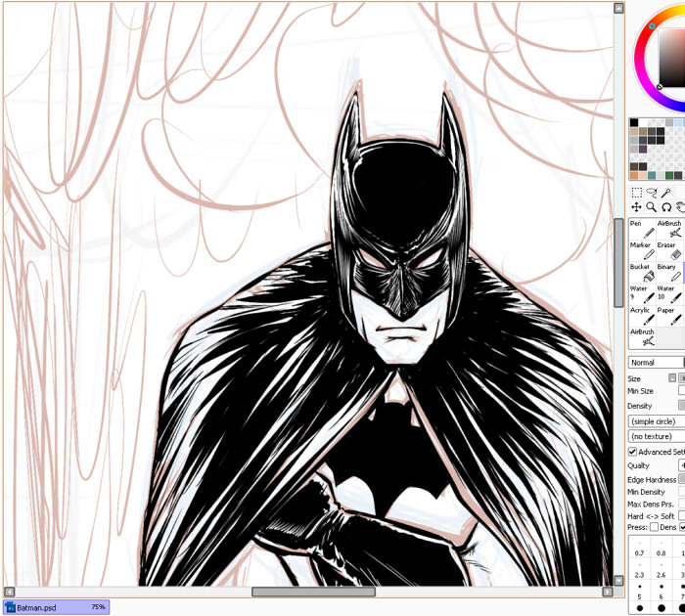
Task: Pick the teal swatch in the palette
Action: pyautogui.click(x=652, y=175)
